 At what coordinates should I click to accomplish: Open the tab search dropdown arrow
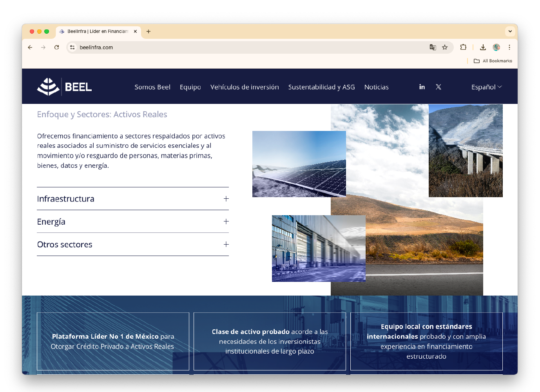point(510,31)
